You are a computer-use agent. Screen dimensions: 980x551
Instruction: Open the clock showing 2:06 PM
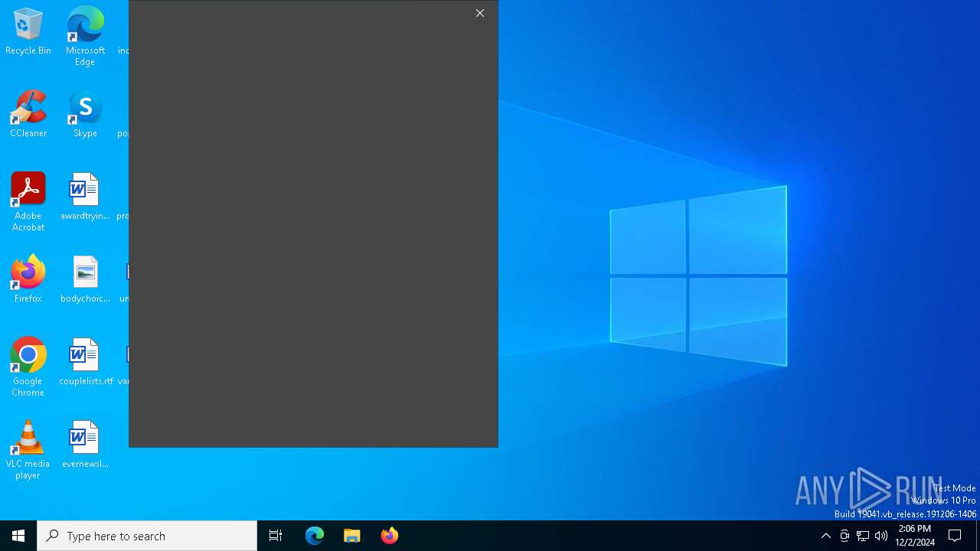915,536
